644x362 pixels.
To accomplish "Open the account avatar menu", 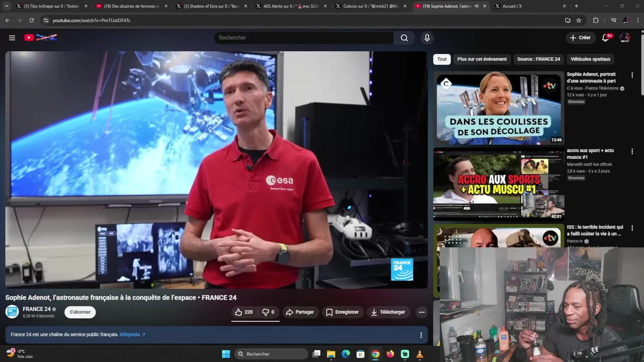I will click(625, 38).
